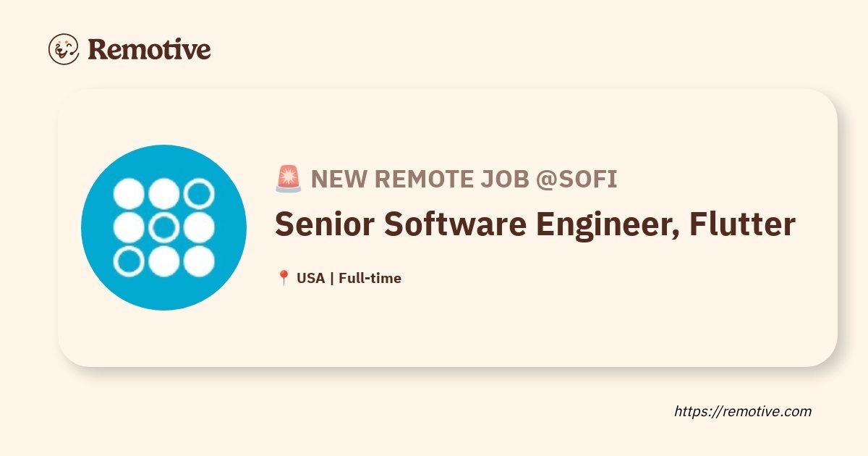Image resolution: width=868 pixels, height=456 pixels.
Task: Click the filled bottom-right dot in SoFi logo
Action: tap(199, 262)
